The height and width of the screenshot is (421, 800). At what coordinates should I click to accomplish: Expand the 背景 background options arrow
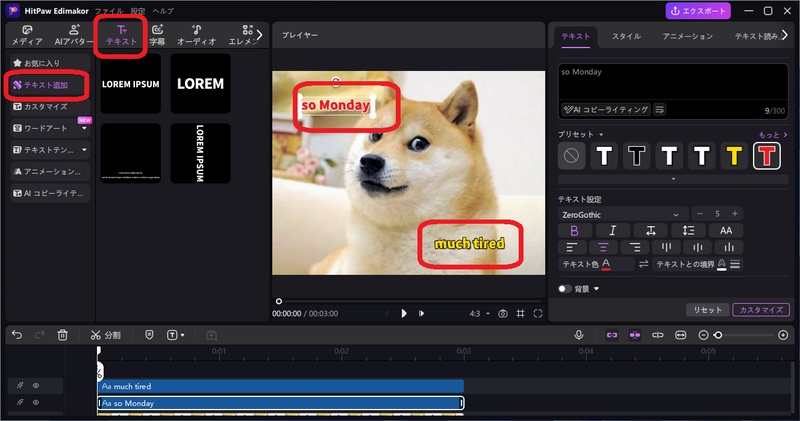click(x=596, y=289)
